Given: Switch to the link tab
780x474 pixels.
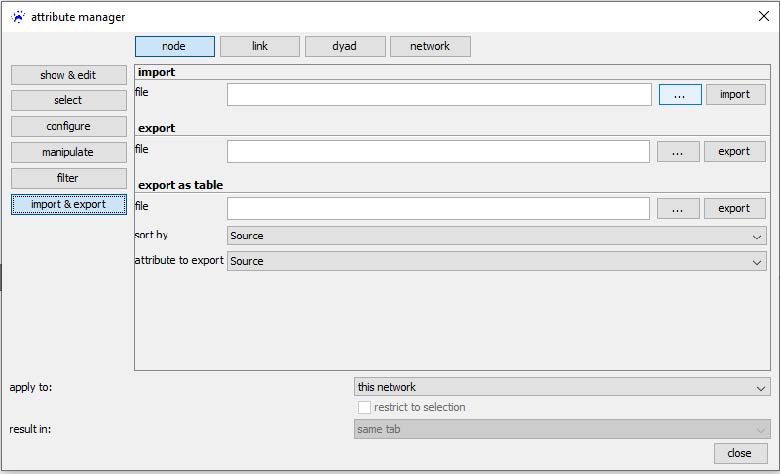Looking at the screenshot, I should [260, 46].
